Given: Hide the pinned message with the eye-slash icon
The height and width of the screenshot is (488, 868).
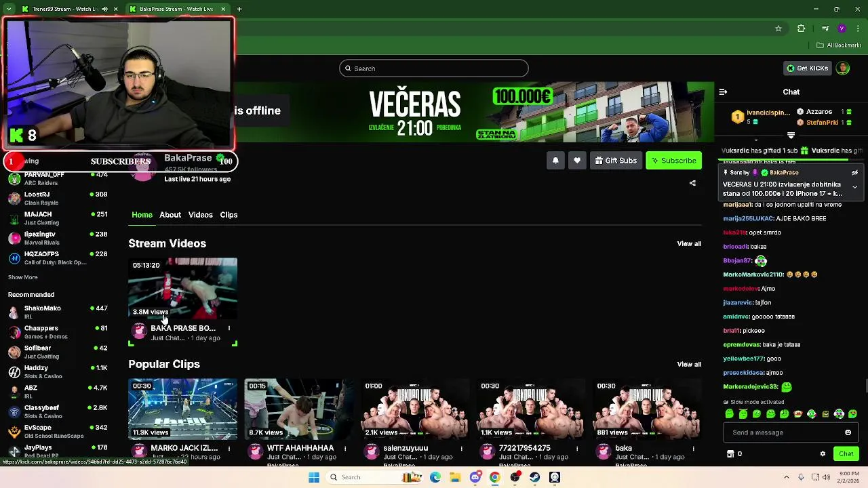Looking at the screenshot, I should [855, 173].
